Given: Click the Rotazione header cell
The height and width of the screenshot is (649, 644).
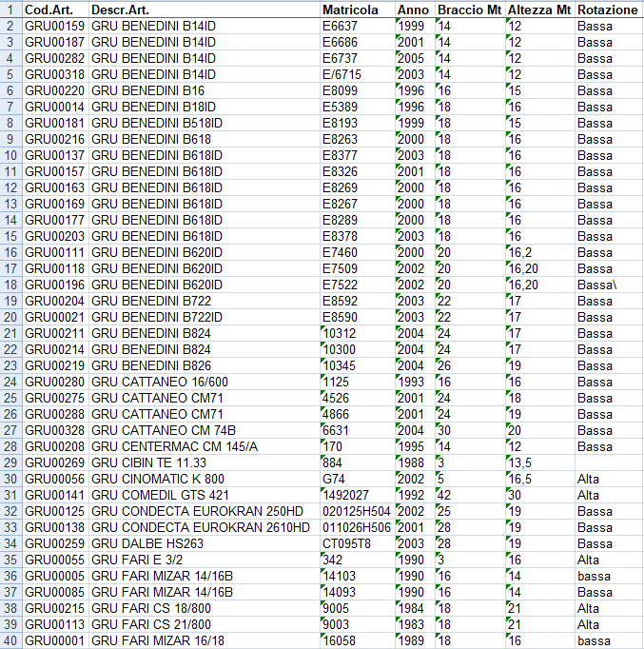Looking at the screenshot, I should [609, 10].
